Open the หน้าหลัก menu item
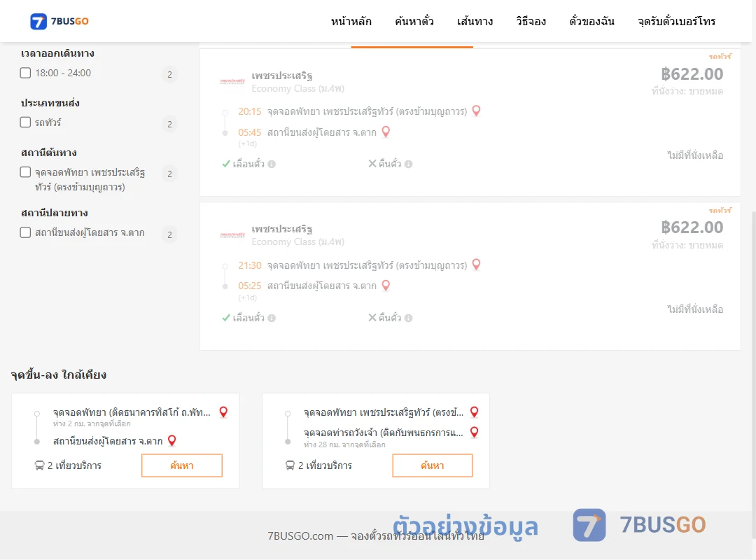Image resolution: width=756 pixels, height=560 pixels. (x=351, y=21)
